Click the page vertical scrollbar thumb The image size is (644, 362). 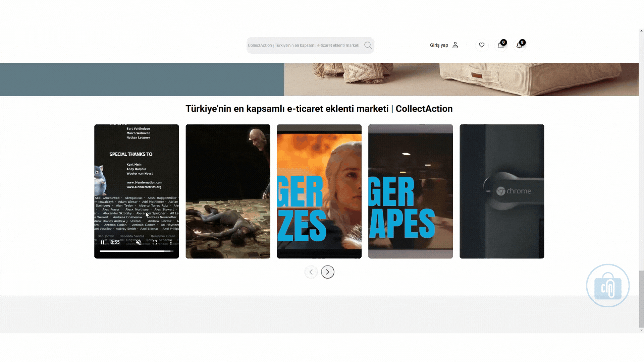[641, 299]
